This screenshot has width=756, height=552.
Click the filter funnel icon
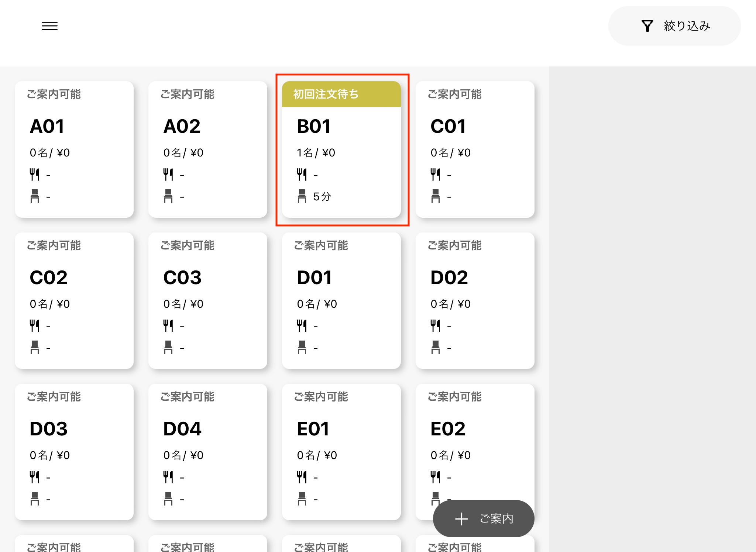pyautogui.click(x=647, y=26)
